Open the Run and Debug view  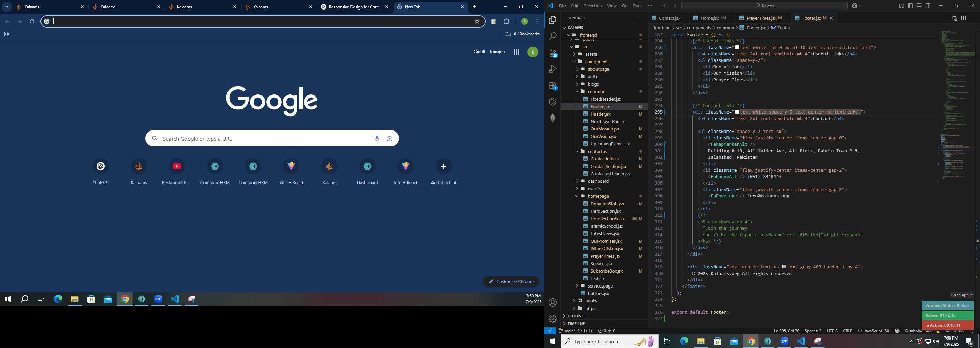click(552, 69)
